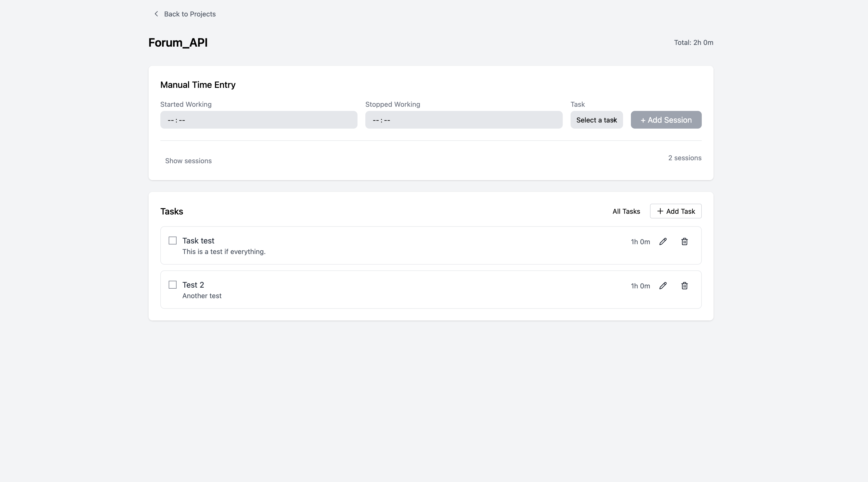The height and width of the screenshot is (482, 868).
Task: Open the All Tasks filter dropdown
Action: [626, 212]
